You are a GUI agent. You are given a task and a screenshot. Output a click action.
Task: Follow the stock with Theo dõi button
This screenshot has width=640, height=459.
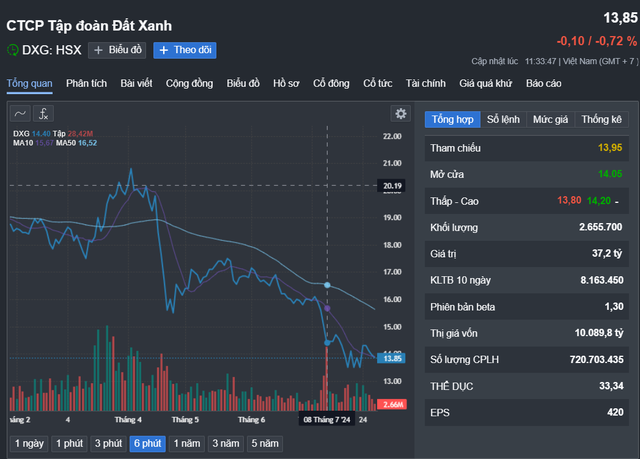185,50
